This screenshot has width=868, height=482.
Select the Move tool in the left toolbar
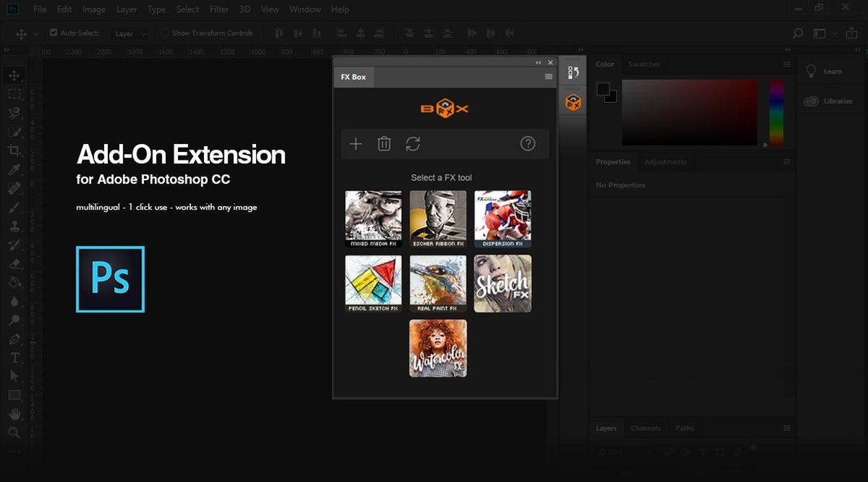click(14, 75)
